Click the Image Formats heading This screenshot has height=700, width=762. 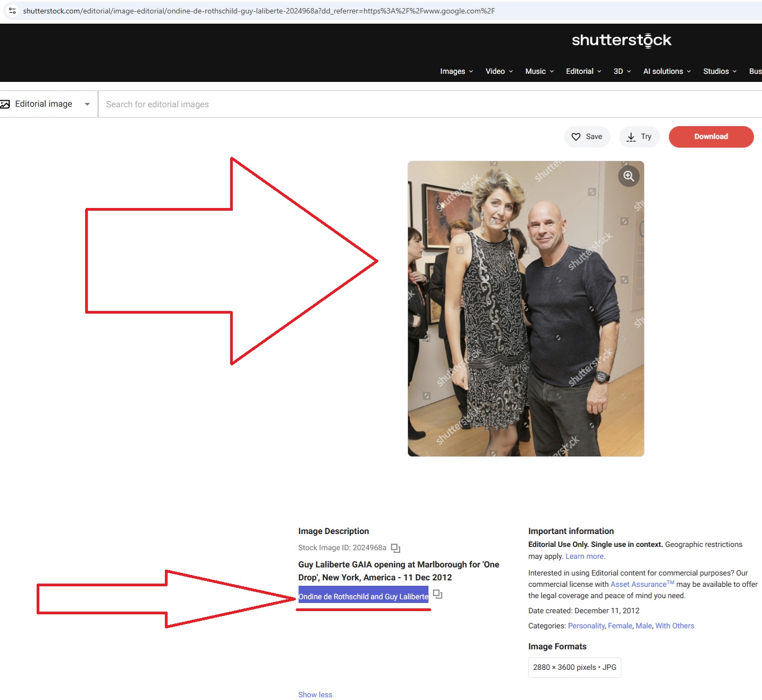point(557,647)
